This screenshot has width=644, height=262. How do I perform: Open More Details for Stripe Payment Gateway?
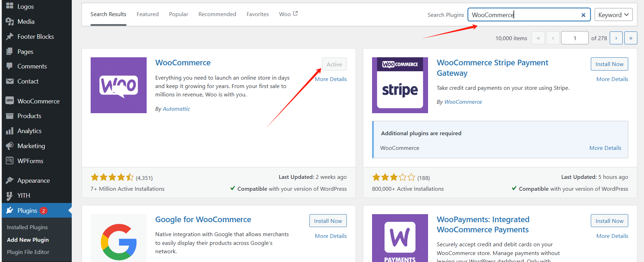612,79
